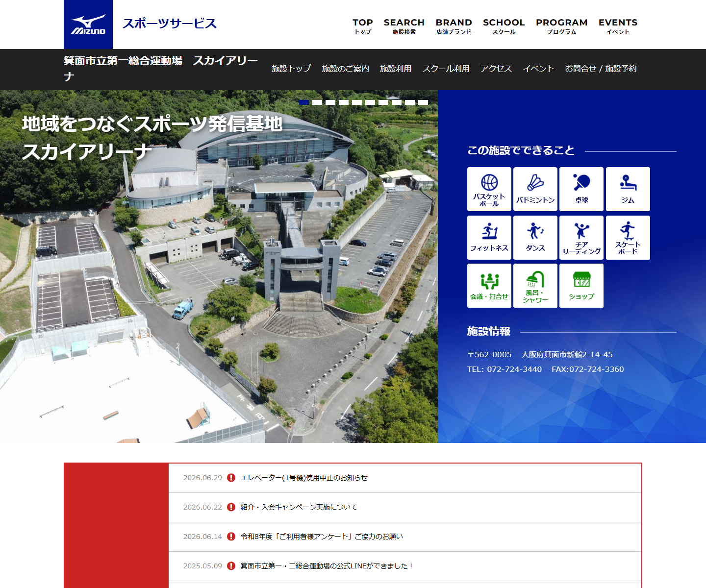706x588 pixels.
Task: Select first active blue slide indicator
Action: (304, 102)
